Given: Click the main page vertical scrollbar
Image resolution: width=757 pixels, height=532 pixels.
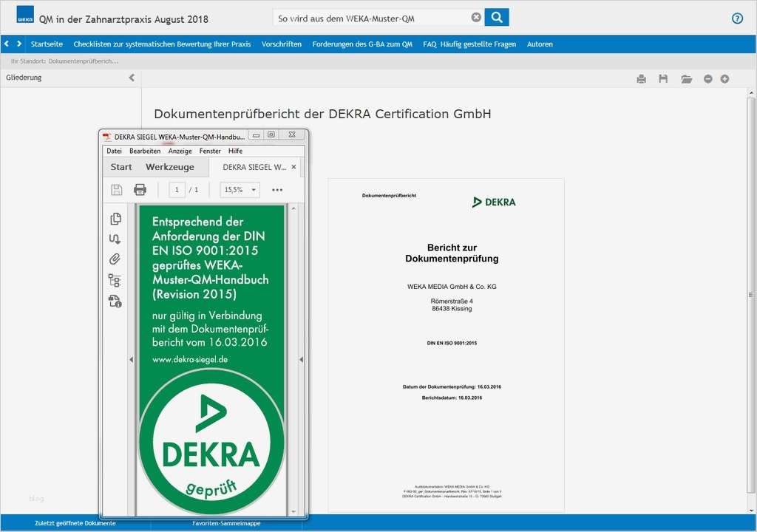Looking at the screenshot, I should click(751, 295).
